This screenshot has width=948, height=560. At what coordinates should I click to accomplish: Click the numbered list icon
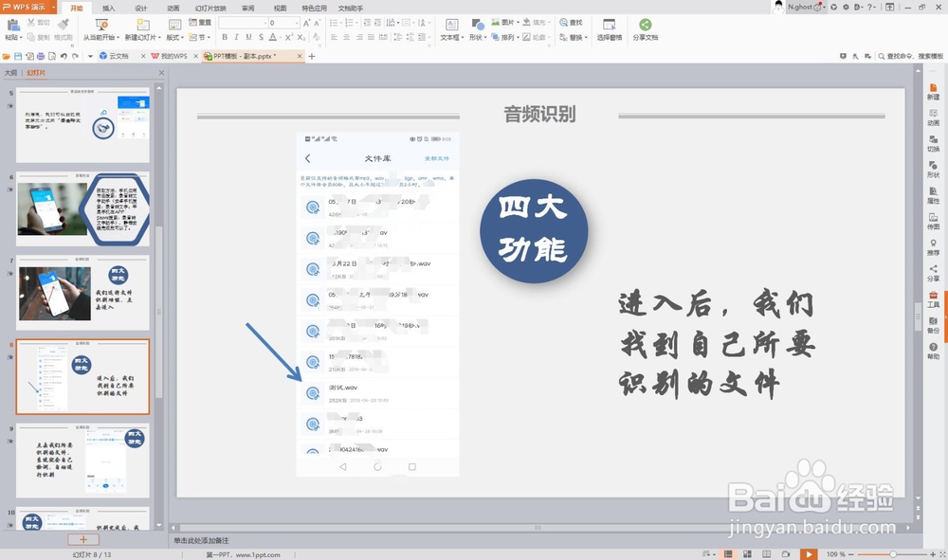point(350,23)
